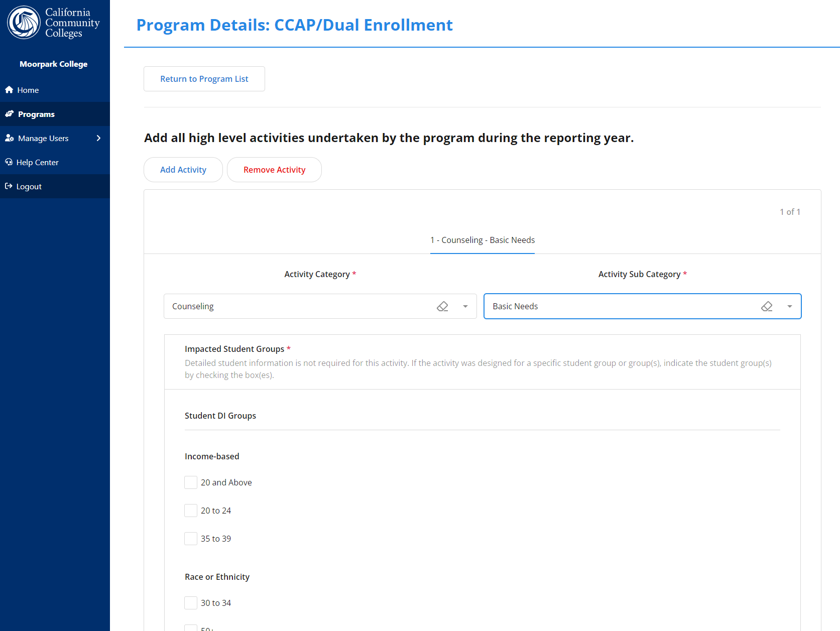Click the Remove Activity button
This screenshot has height=631, width=840.
[x=274, y=170]
